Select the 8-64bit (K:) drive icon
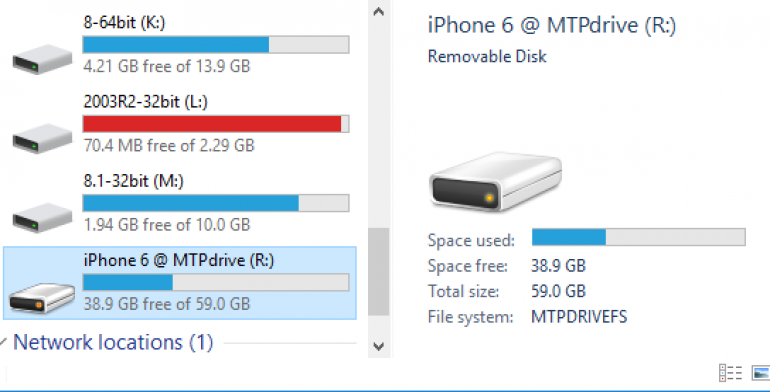 [42, 59]
